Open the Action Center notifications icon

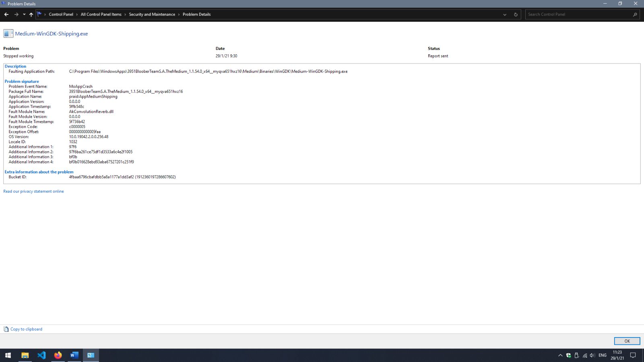coord(633,356)
